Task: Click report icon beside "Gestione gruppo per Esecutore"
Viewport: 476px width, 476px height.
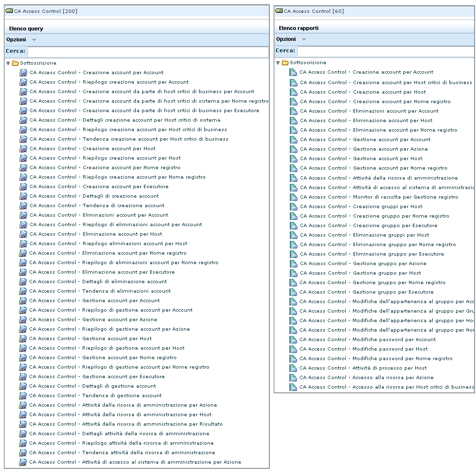Action: click(292, 292)
